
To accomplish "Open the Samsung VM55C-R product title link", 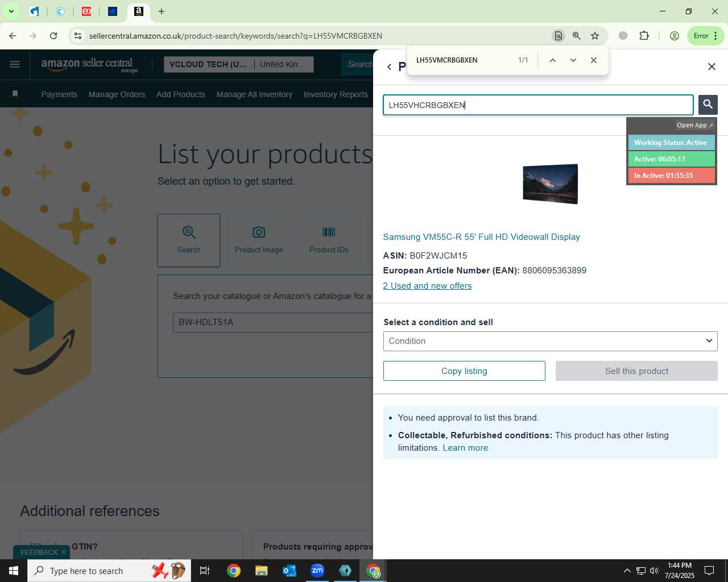I will coord(481,237).
